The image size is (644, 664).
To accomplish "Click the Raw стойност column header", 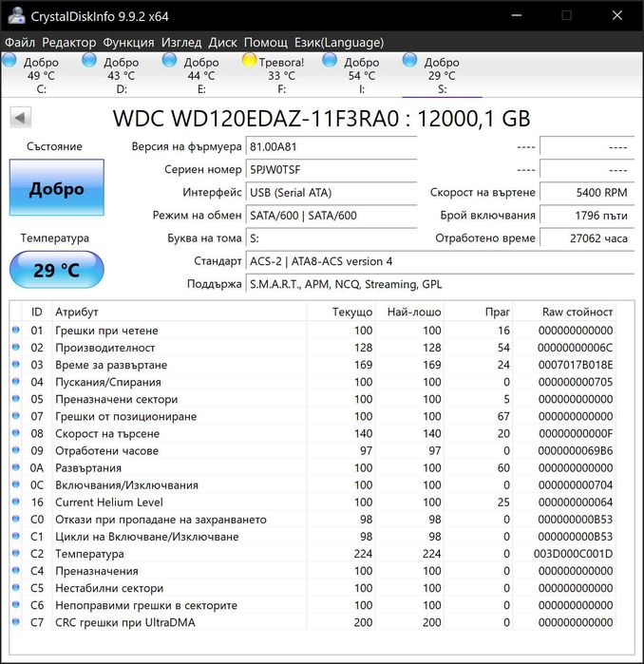I will point(564,313).
